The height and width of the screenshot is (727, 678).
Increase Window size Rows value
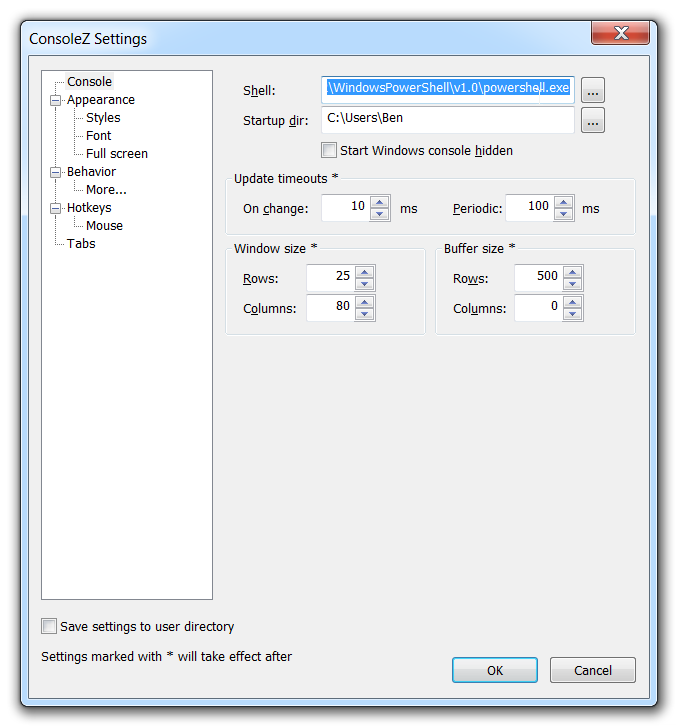(x=365, y=272)
